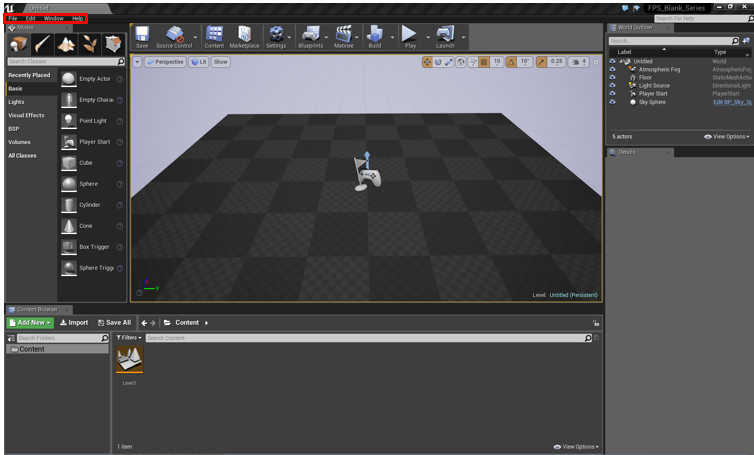Click the Build toolbar icon
Image resolution: width=754 pixels, height=455 pixels.
pyautogui.click(x=375, y=37)
